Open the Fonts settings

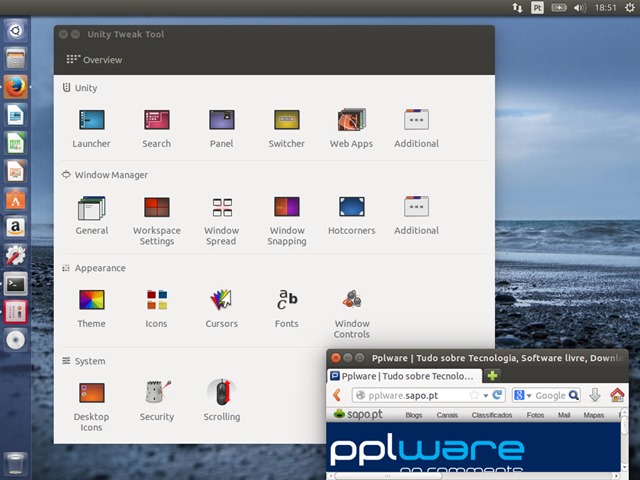tap(287, 309)
